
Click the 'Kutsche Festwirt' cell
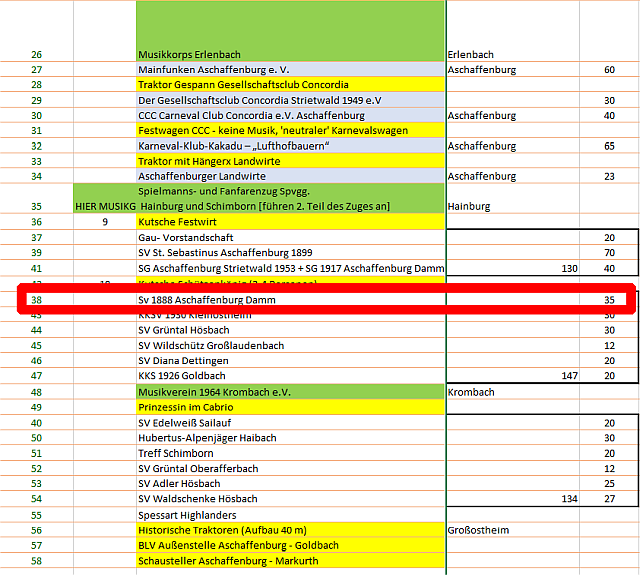(x=290, y=222)
